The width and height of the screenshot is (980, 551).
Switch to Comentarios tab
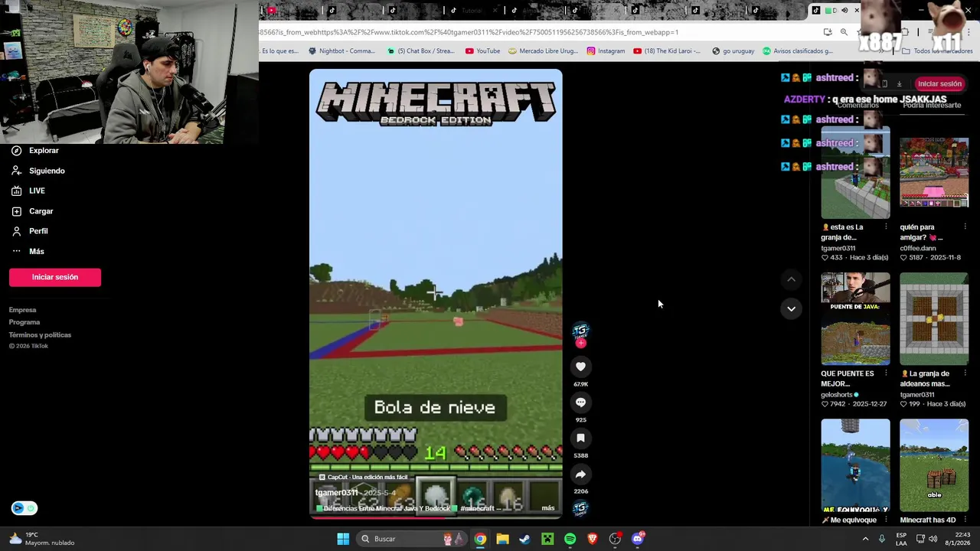click(x=857, y=106)
